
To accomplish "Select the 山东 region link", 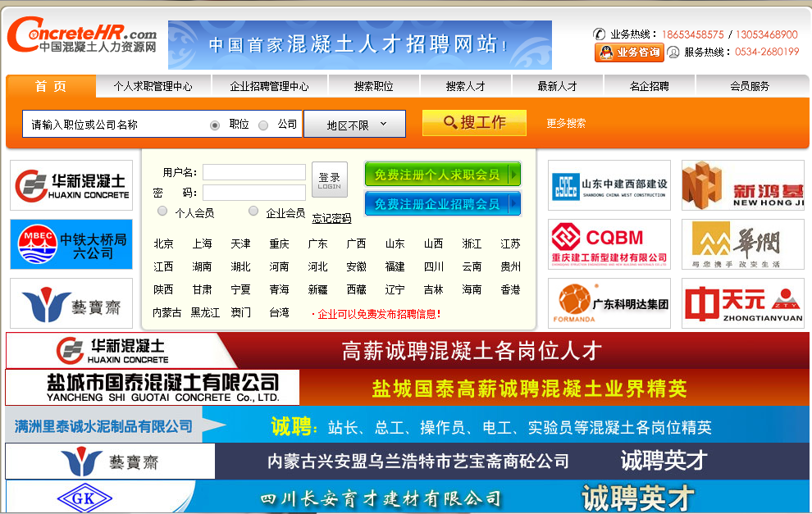I will coord(395,243).
